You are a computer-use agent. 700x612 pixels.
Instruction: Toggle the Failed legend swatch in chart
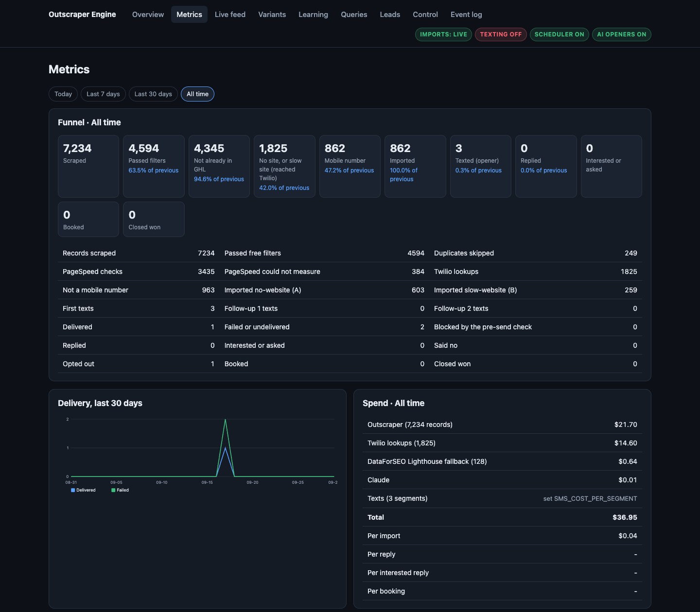pyautogui.click(x=113, y=490)
